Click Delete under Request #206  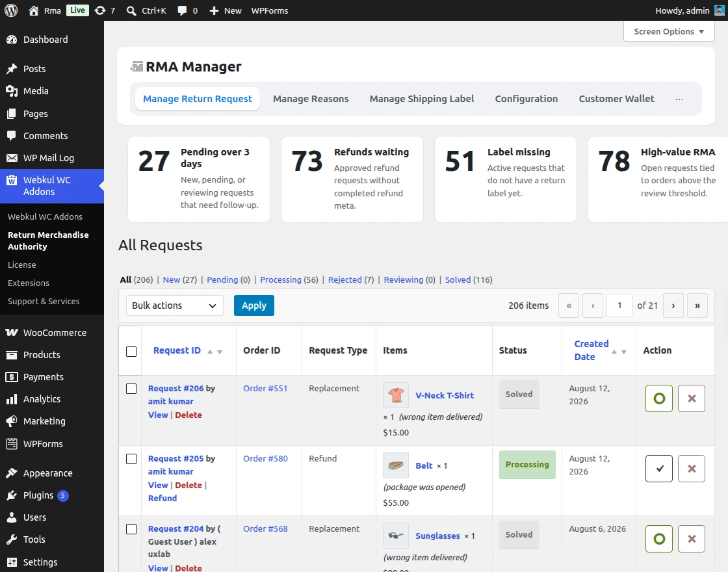pos(188,415)
